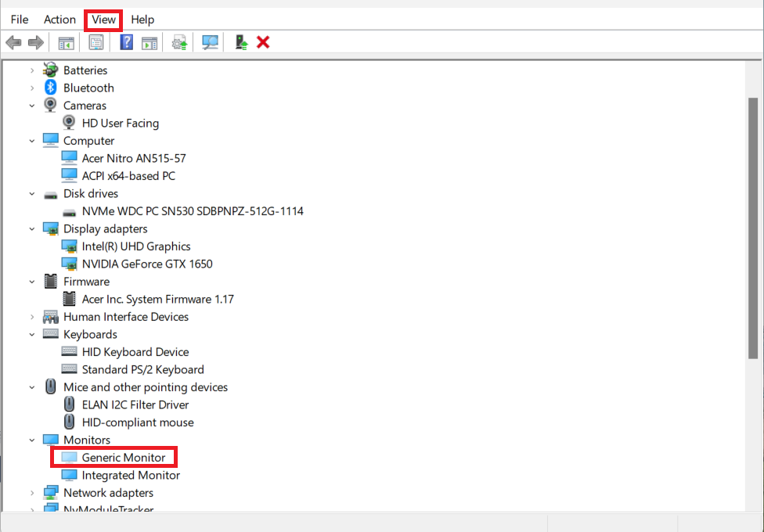Click the Back arrow toolbar icon

(13, 42)
